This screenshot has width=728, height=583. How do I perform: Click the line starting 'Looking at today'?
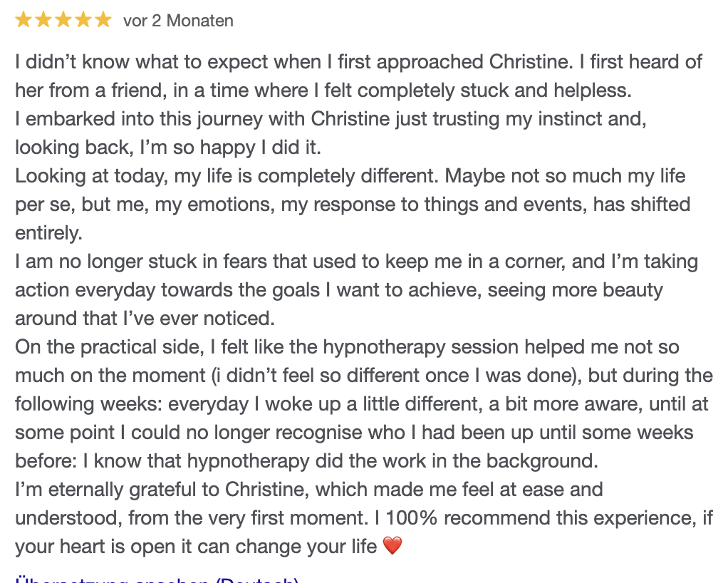pos(350,177)
